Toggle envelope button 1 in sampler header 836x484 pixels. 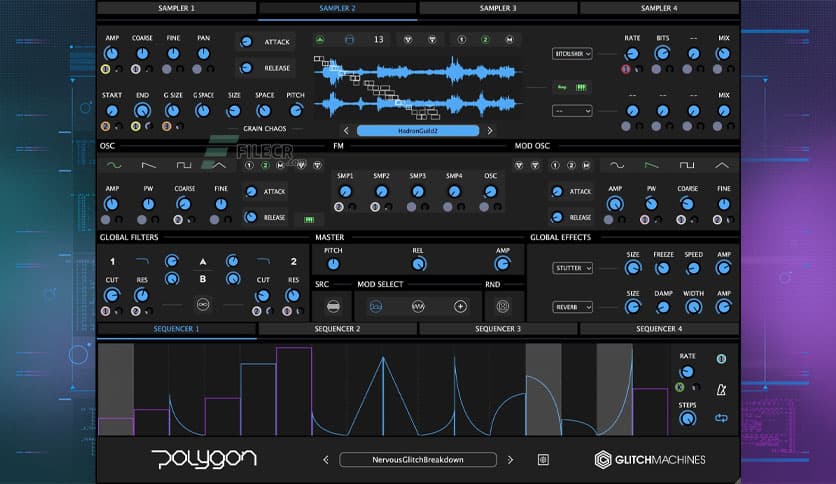tap(462, 39)
